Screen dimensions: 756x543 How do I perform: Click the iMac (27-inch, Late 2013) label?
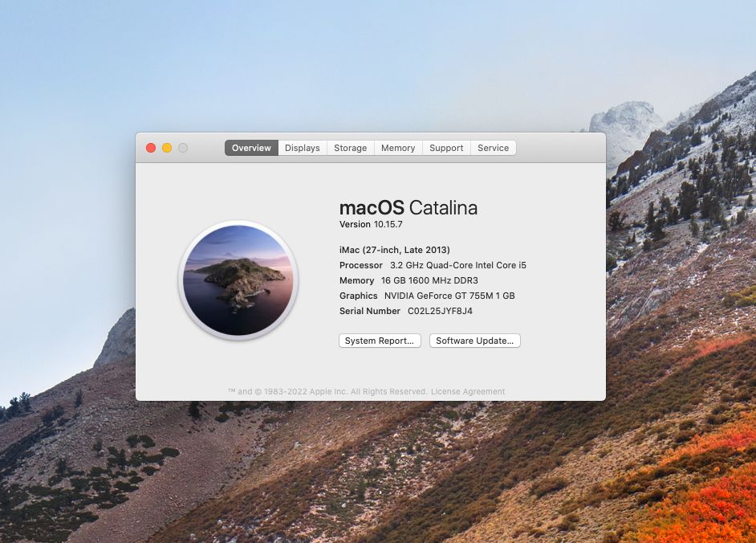point(394,250)
